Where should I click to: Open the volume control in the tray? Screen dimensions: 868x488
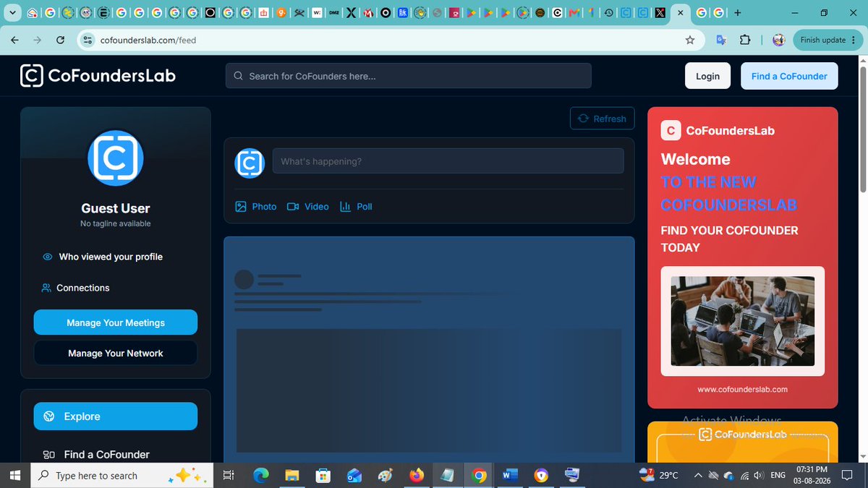[758, 476]
